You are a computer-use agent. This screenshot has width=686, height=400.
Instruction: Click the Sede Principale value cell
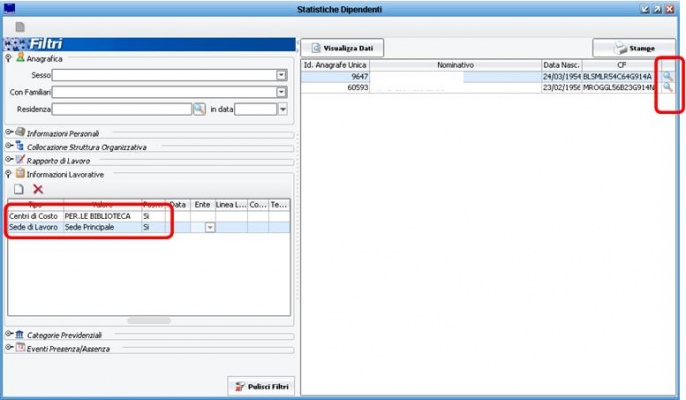(x=102, y=227)
